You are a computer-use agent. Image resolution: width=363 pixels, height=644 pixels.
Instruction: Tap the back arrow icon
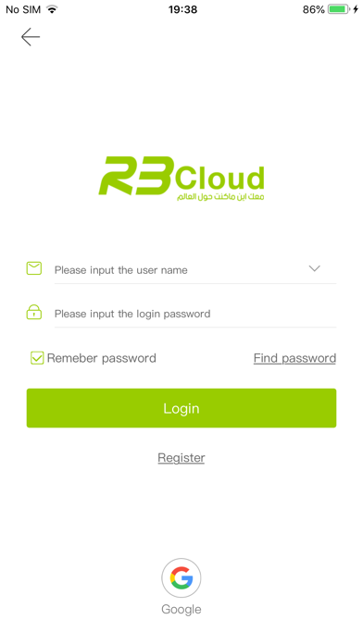click(x=31, y=37)
